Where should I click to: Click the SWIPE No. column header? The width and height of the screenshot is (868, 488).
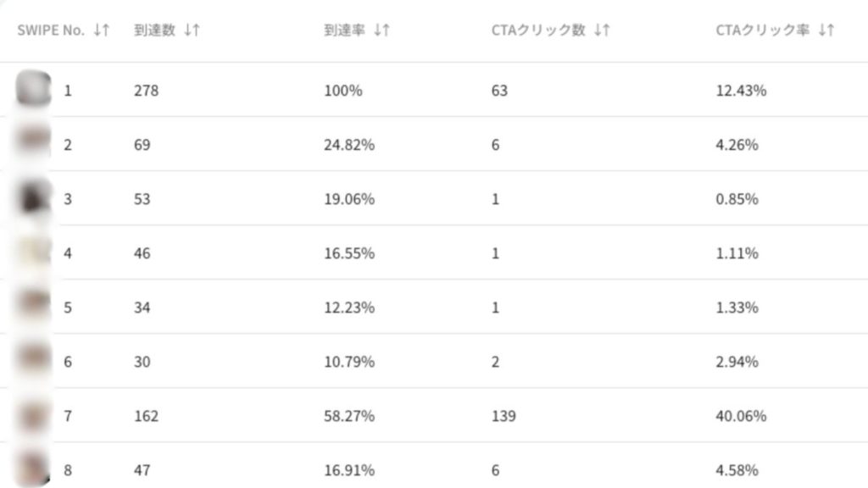point(51,30)
